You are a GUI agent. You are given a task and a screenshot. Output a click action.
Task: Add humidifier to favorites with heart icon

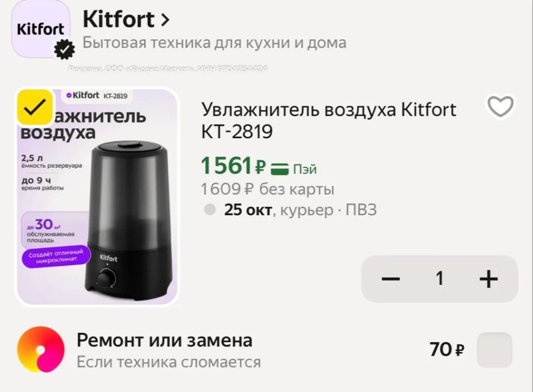click(500, 106)
